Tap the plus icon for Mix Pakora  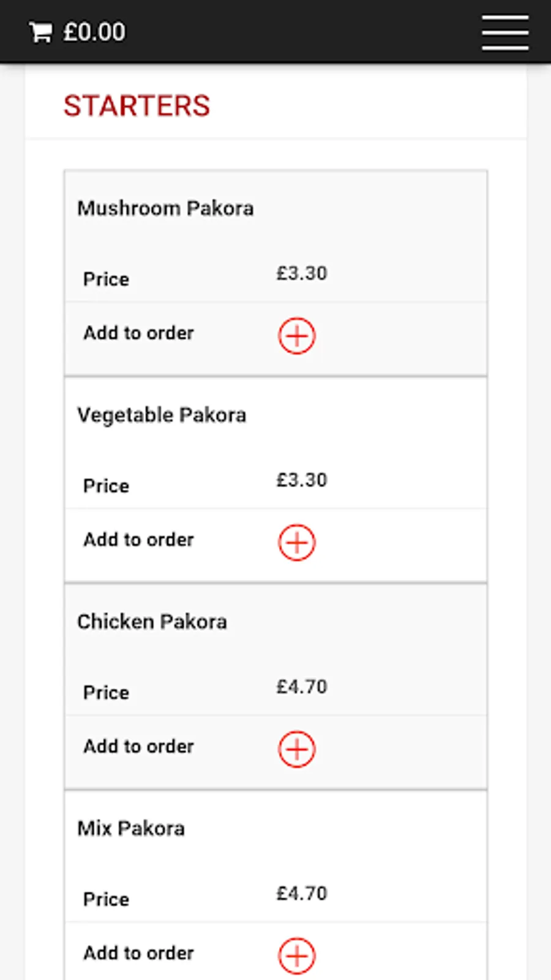point(297,956)
